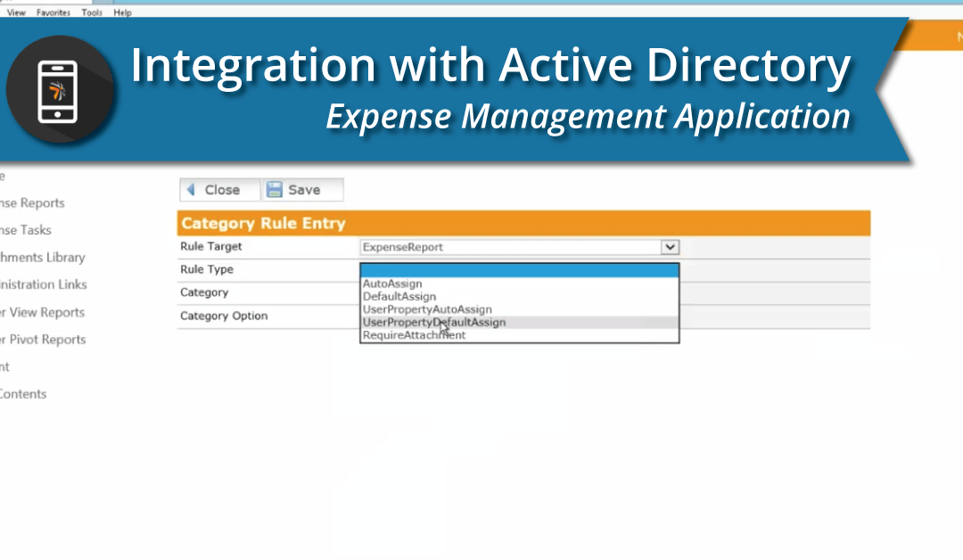Choose DefaultAssign from Rule Type list
Image resolution: width=963 pixels, height=560 pixels.
[x=520, y=297]
